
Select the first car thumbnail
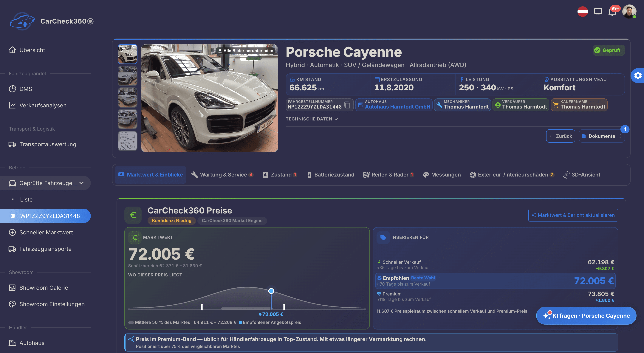coord(128,54)
